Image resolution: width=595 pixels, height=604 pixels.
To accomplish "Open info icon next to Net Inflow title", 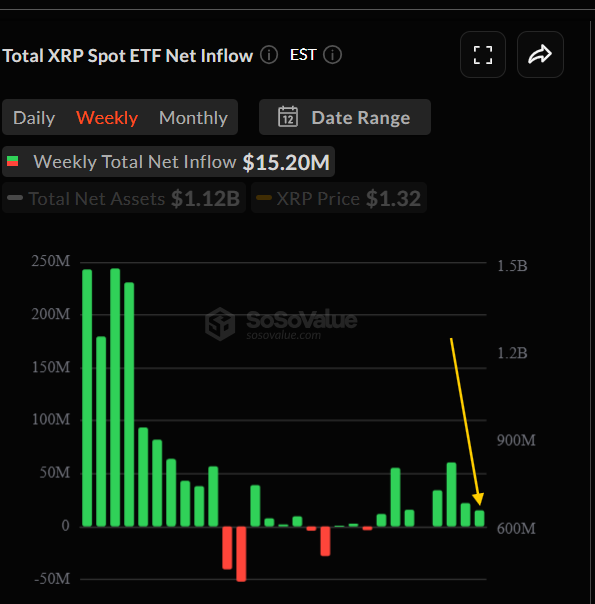I will coord(269,55).
